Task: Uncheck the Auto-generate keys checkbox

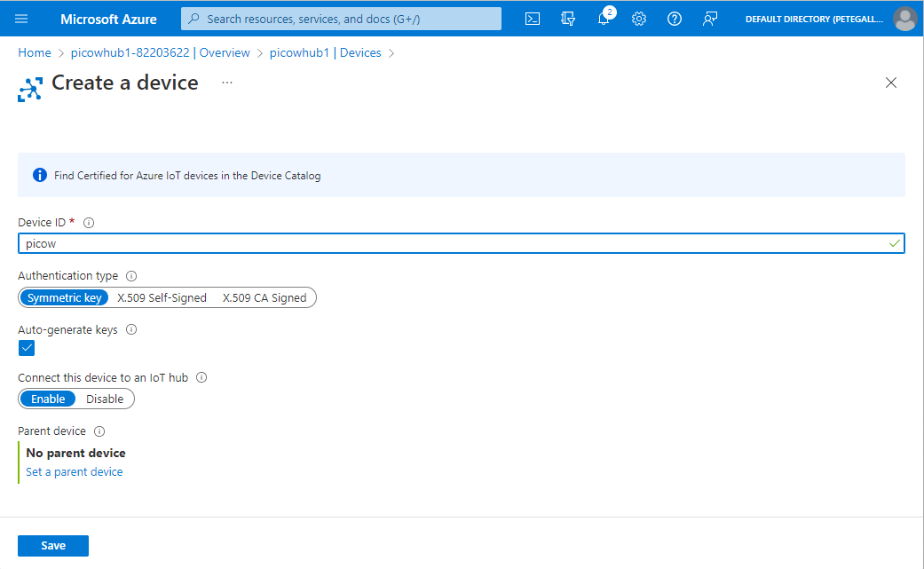Action: [x=27, y=348]
